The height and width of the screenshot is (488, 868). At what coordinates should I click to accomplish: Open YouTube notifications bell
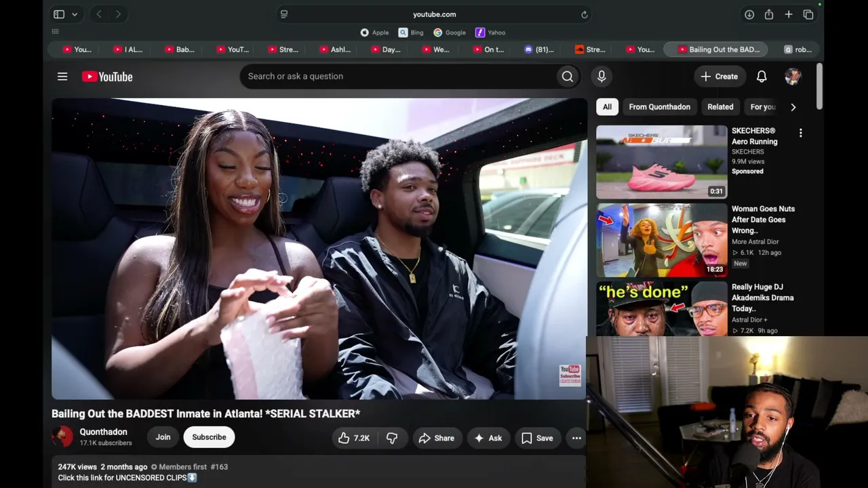pos(762,77)
